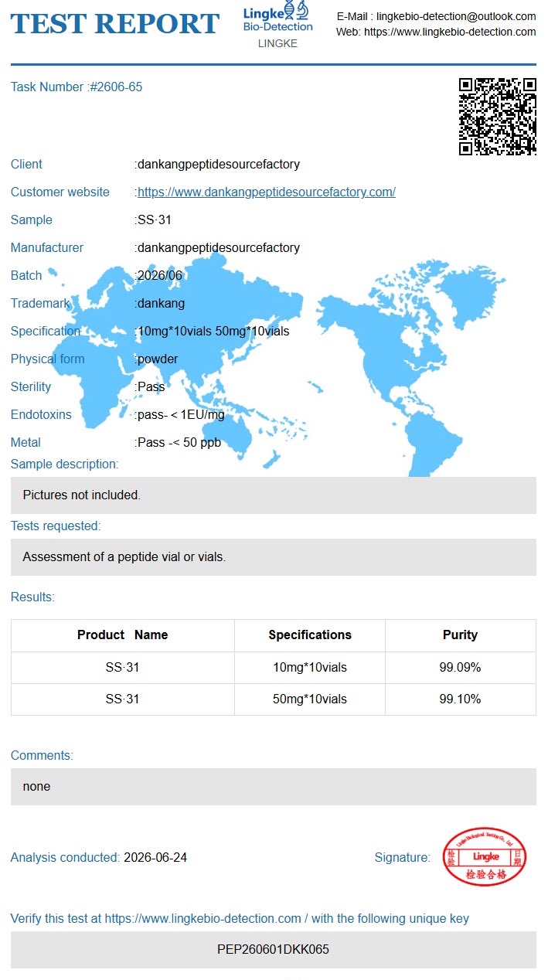Viewport: 548px width, 980px height.
Task: Click the lingkebio-detection email address
Action: click(456, 16)
